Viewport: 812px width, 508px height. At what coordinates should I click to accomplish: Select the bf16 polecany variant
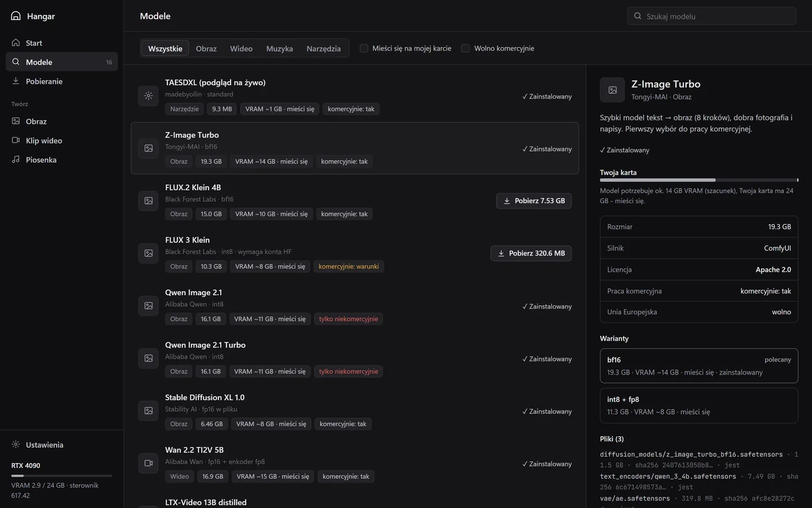point(699,366)
